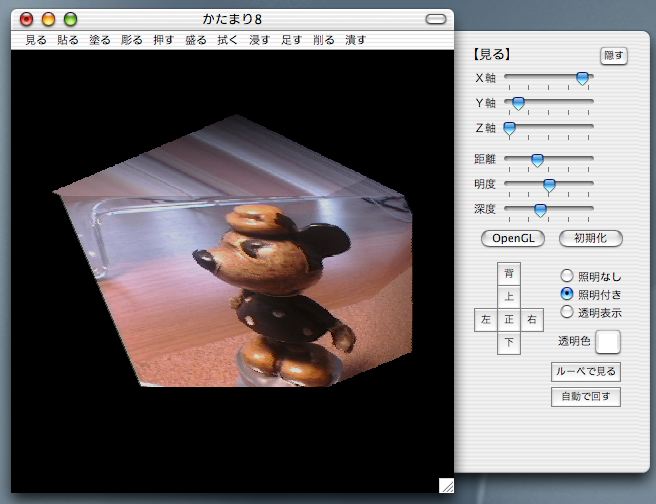Click the 隠す button in panel
Image resolution: width=656 pixels, height=504 pixels.
point(614,56)
